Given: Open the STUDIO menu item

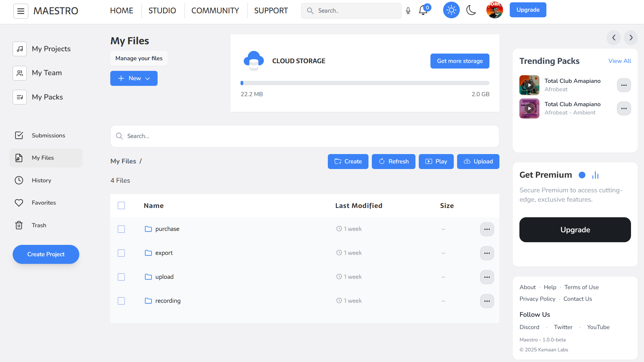Looking at the screenshot, I should pos(162,10).
